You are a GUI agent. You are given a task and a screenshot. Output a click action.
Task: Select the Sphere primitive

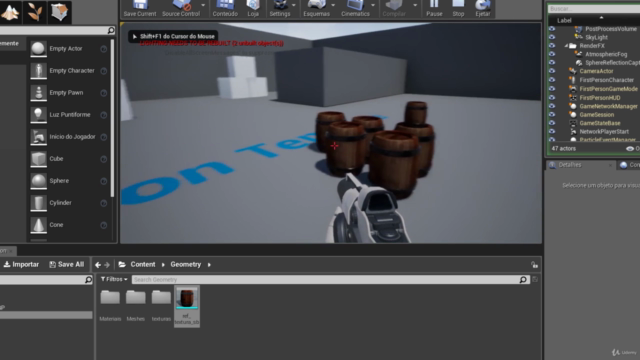pos(69,181)
